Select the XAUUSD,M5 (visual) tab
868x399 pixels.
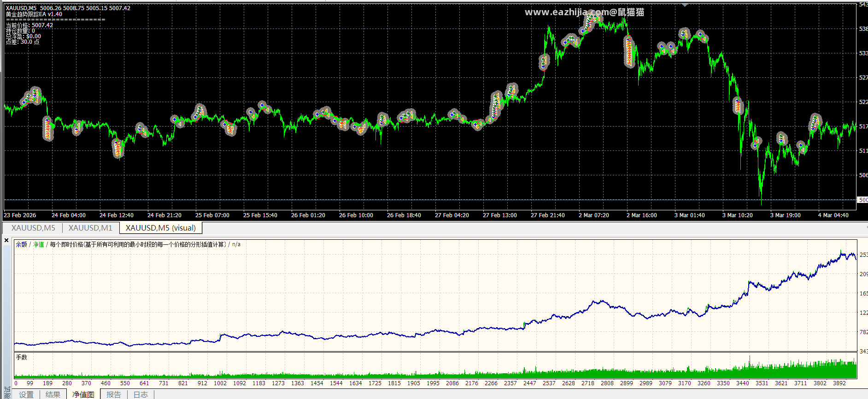tap(161, 228)
